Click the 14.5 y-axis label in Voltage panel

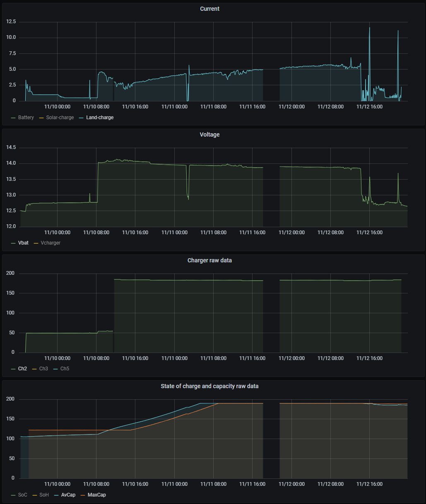tap(11, 147)
